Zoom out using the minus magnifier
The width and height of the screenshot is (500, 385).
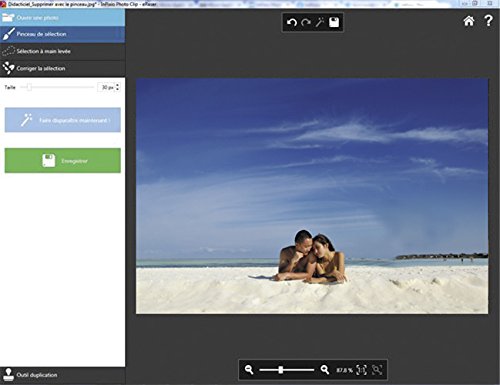point(249,369)
